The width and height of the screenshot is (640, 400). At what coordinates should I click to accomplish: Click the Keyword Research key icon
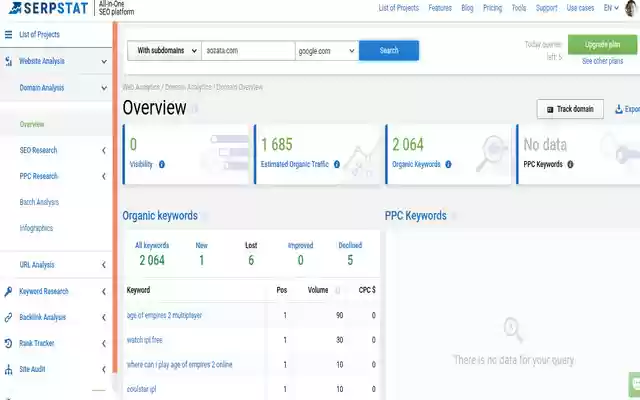pyautogui.click(x=8, y=291)
